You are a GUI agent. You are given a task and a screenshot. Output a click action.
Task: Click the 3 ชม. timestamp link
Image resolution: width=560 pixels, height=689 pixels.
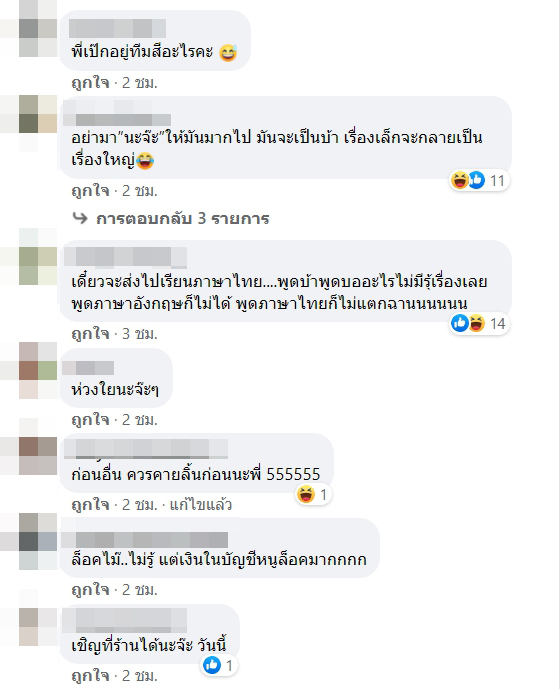(140, 334)
